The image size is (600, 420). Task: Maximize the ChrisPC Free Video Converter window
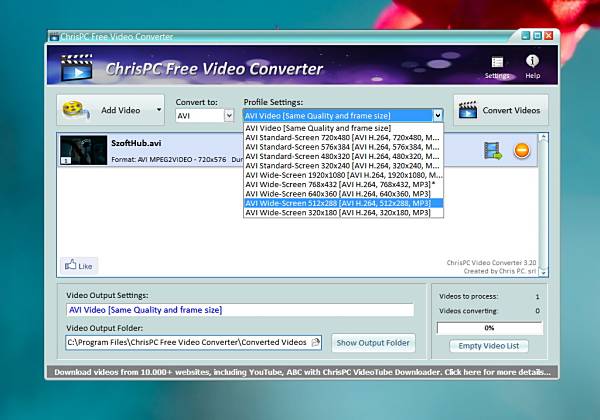537,36
